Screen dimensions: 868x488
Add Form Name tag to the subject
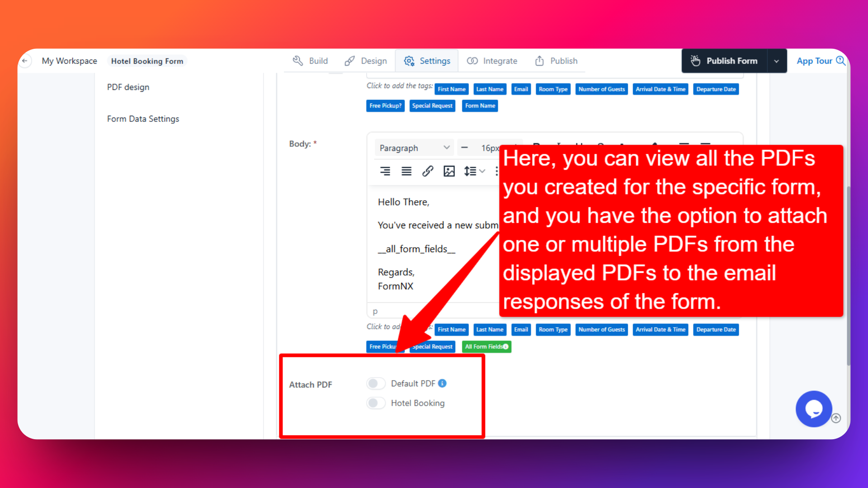(480, 106)
